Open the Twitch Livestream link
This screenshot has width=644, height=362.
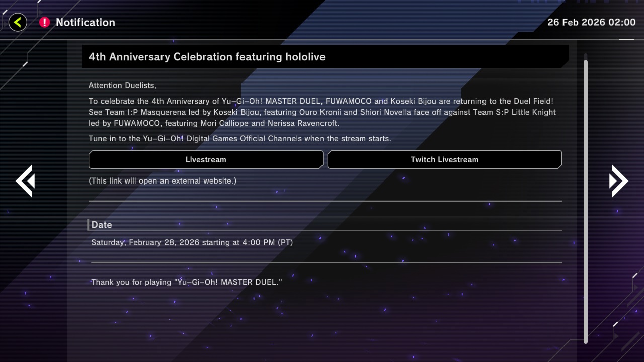[x=445, y=159]
